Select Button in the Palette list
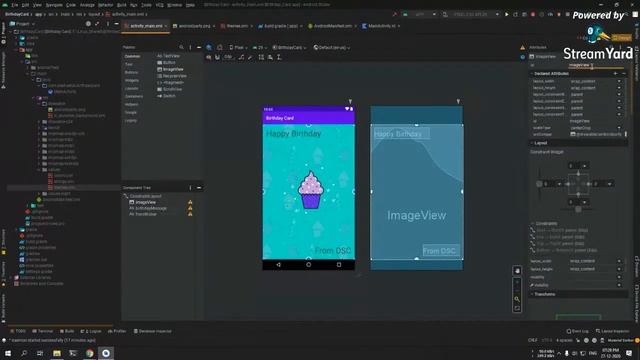This screenshot has height=360, width=640. [167, 63]
